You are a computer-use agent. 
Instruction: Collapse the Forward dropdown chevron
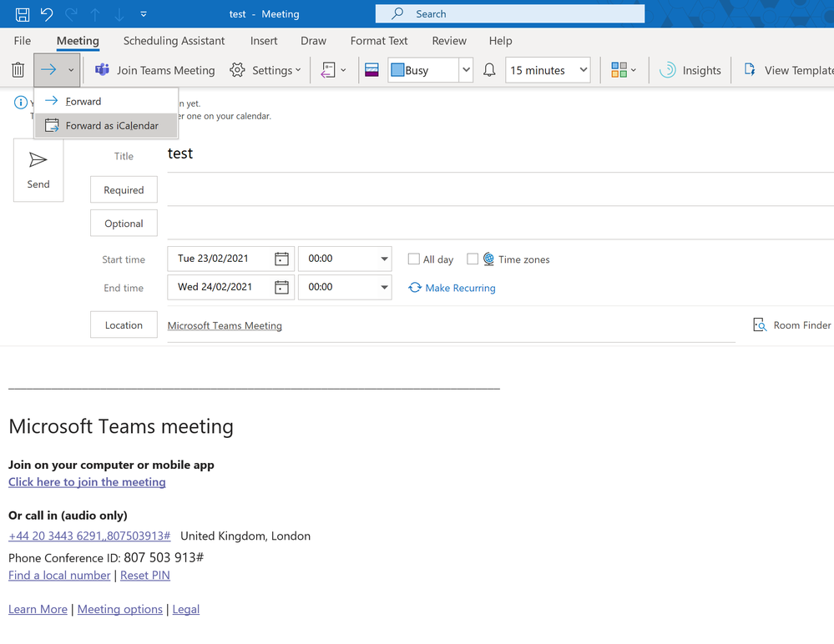[71, 70]
